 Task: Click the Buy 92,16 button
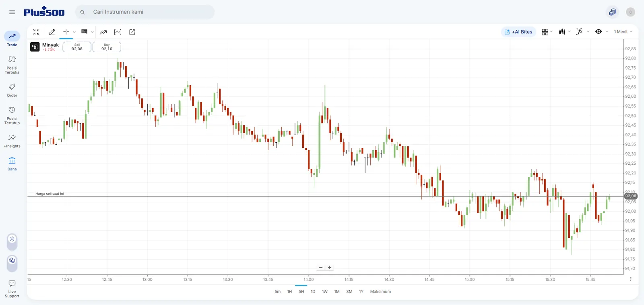(107, 47)
